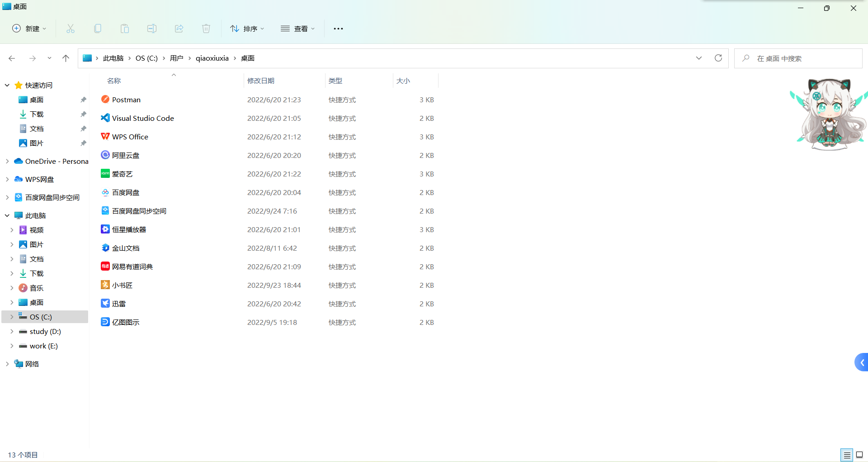Click the blue side panel arrow tab

pyautogui.click(x=861, y=362)
